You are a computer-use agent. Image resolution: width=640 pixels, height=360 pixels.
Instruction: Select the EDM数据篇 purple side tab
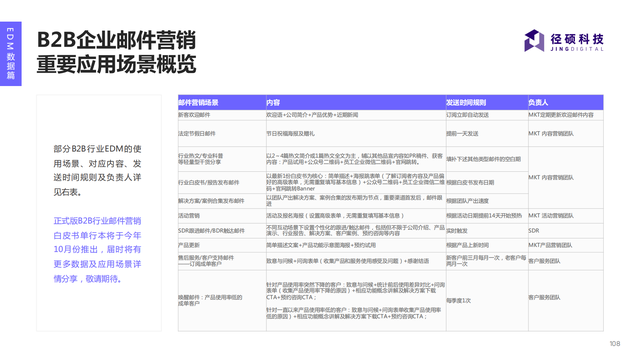point(11,53)
